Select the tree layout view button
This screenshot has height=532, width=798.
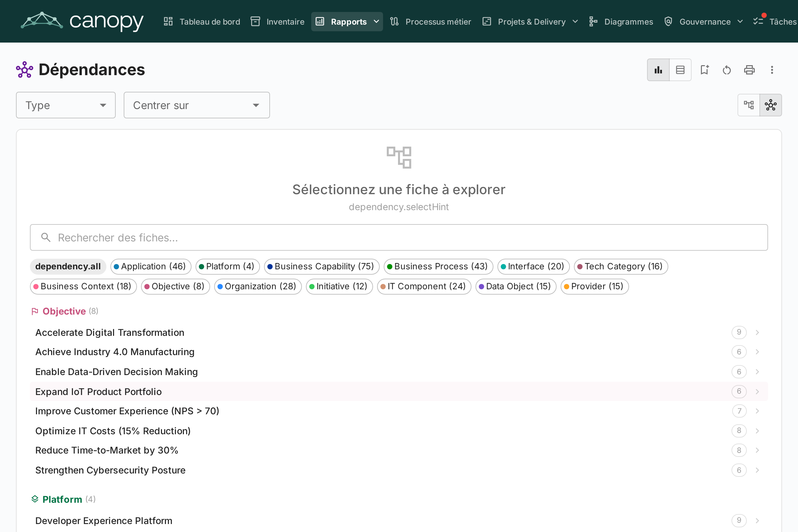coord(749,105)
